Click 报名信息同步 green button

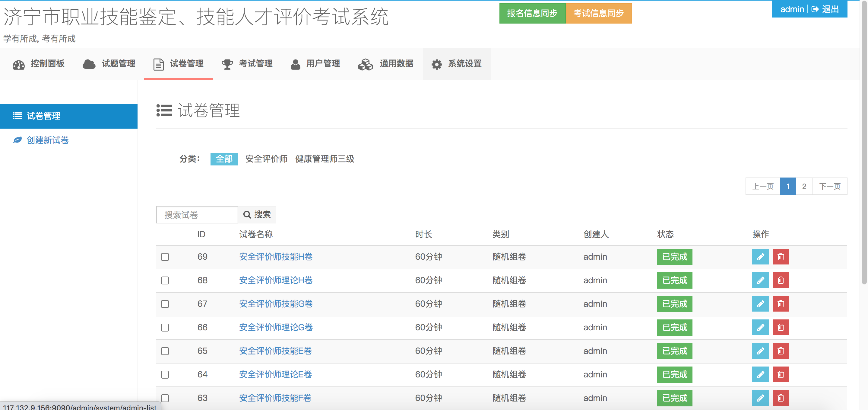coord(532,14)
